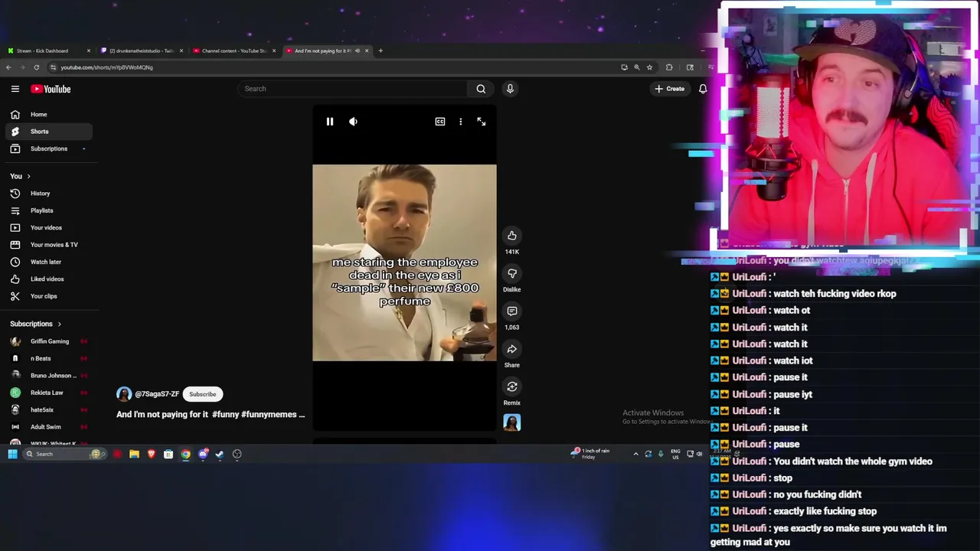This screenshot has height=551, width=980.
Task: Show hidden system tray icons
Action: click(635, 454)
